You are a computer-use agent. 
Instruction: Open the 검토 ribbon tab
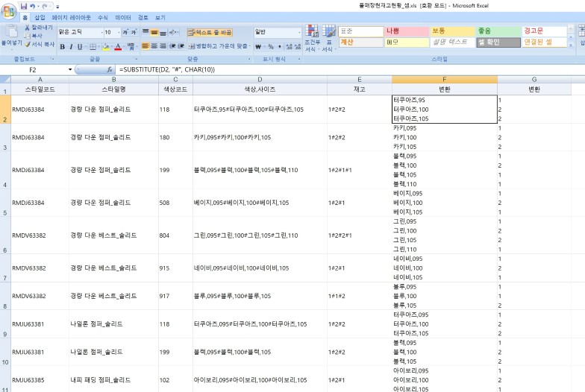pos(143,18)
